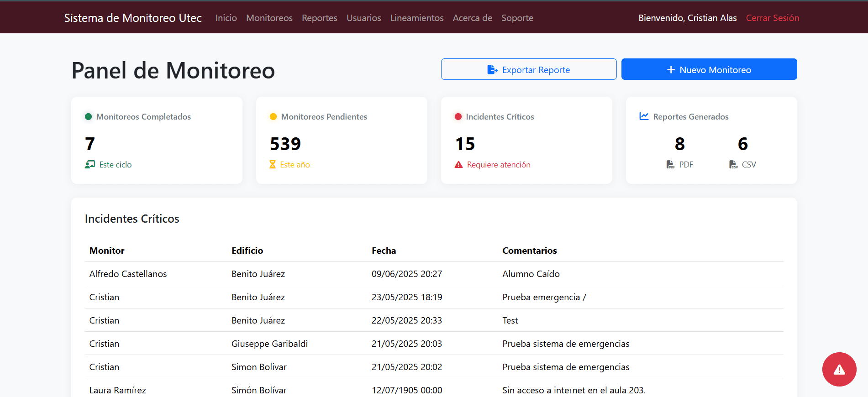The height and width of the screenshot is (397, 868).
Task: Click the presenter icon beside Este ciclo
Action: point(90,165)
